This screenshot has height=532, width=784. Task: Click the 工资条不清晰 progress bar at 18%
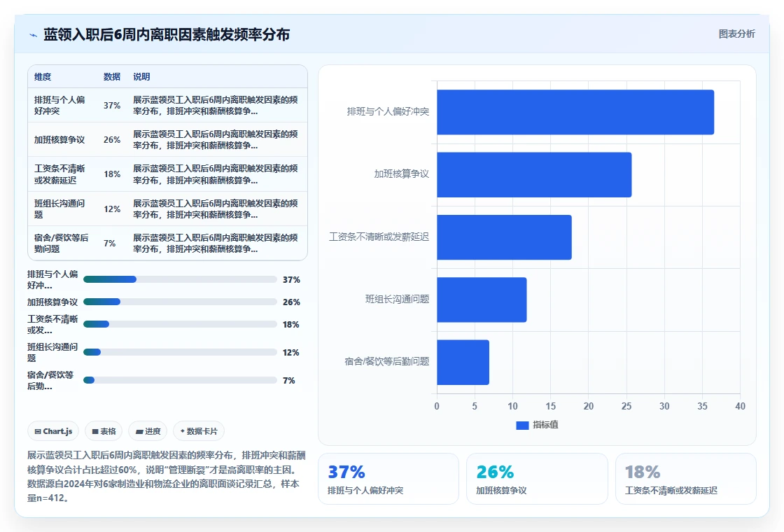[180, 324]
